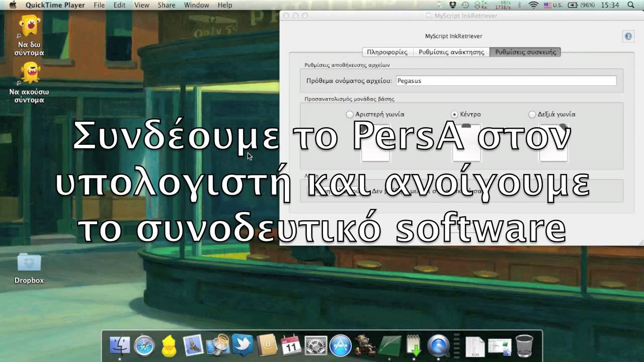Screen dimensions: 644x362
Task: Open Spotlight search magnifier
Action: pos(631,5)
